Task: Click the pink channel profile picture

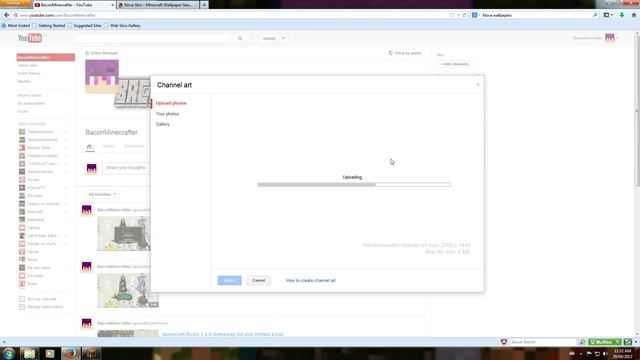Action: point(102,76)
